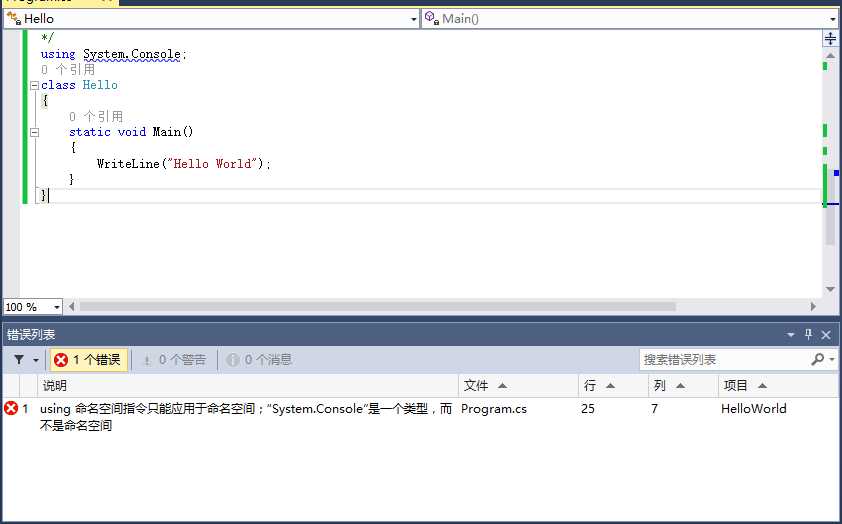Click the magnifier search icon in error list

point(817,359)
